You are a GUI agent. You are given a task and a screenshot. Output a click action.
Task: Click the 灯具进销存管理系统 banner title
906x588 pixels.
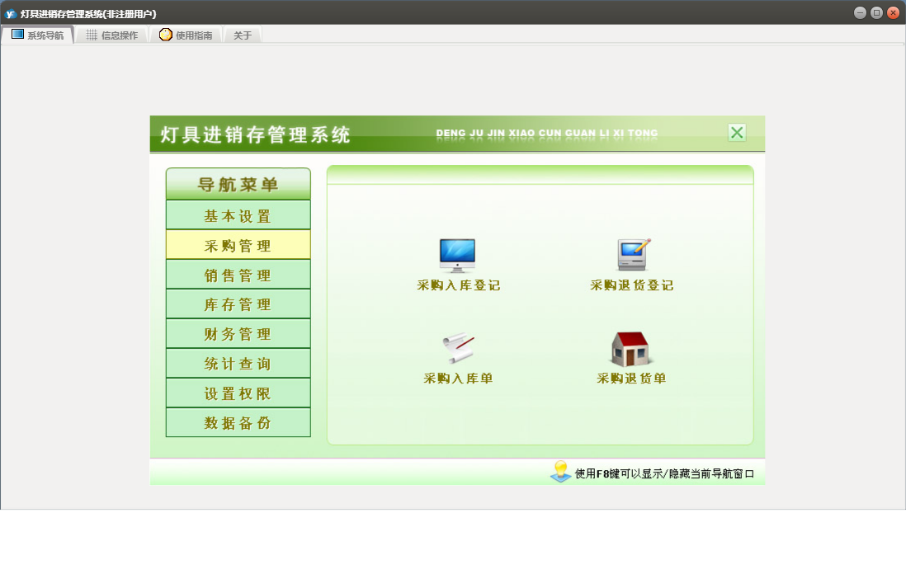tap(256, 135)
